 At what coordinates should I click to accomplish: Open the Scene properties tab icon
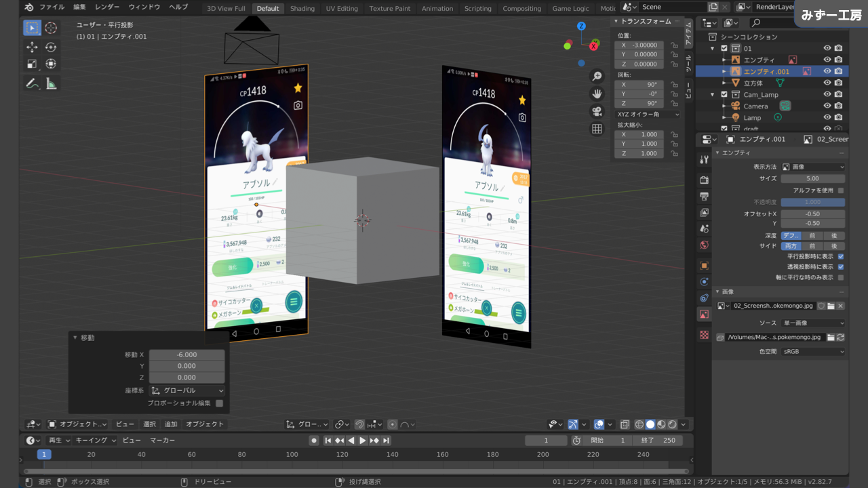coord(704,228)
